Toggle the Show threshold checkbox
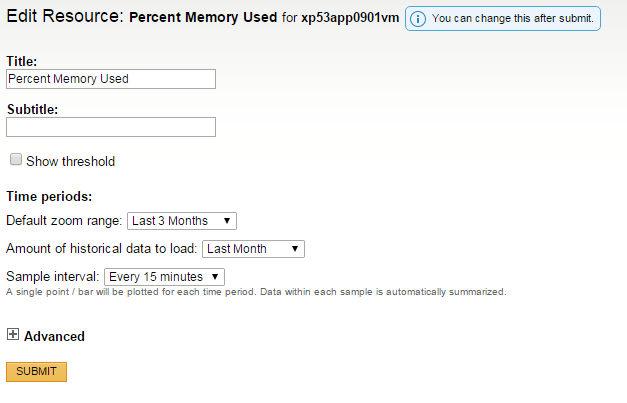This screenshot has height=403, width=627. pos(15,160)
